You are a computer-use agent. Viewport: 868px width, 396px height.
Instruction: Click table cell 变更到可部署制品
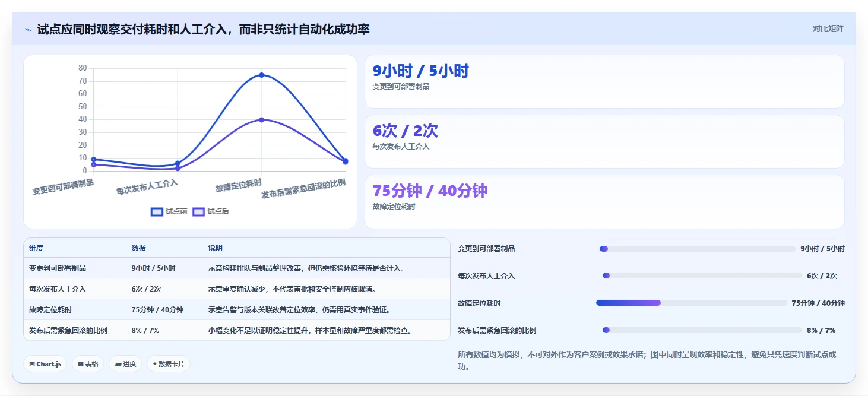(x=58, y=268)
